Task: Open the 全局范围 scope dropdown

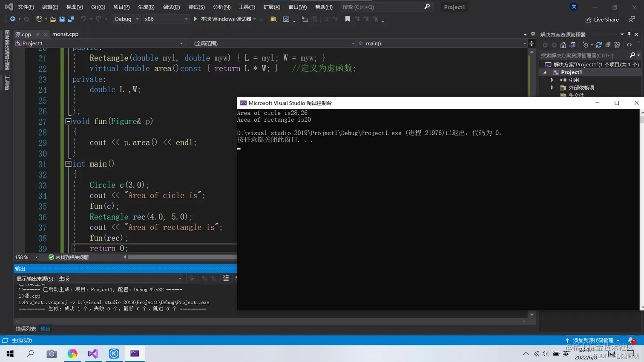Action: point(271,43)
